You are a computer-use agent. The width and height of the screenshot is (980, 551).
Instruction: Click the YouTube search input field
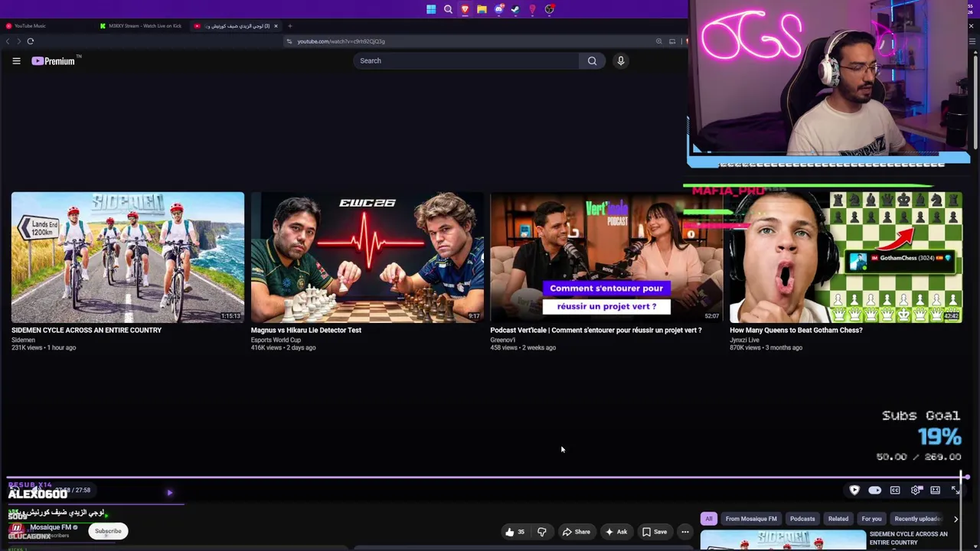pos(466,60)
